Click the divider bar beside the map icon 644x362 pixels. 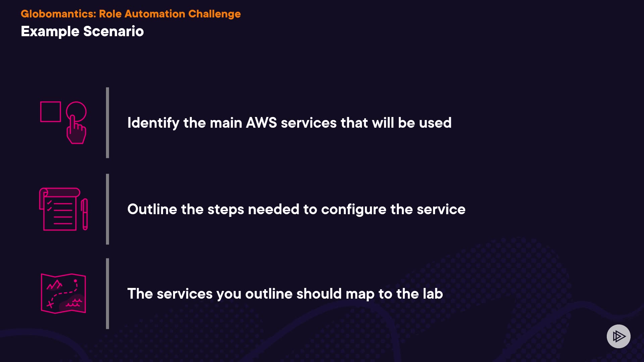tap(107, 294)
